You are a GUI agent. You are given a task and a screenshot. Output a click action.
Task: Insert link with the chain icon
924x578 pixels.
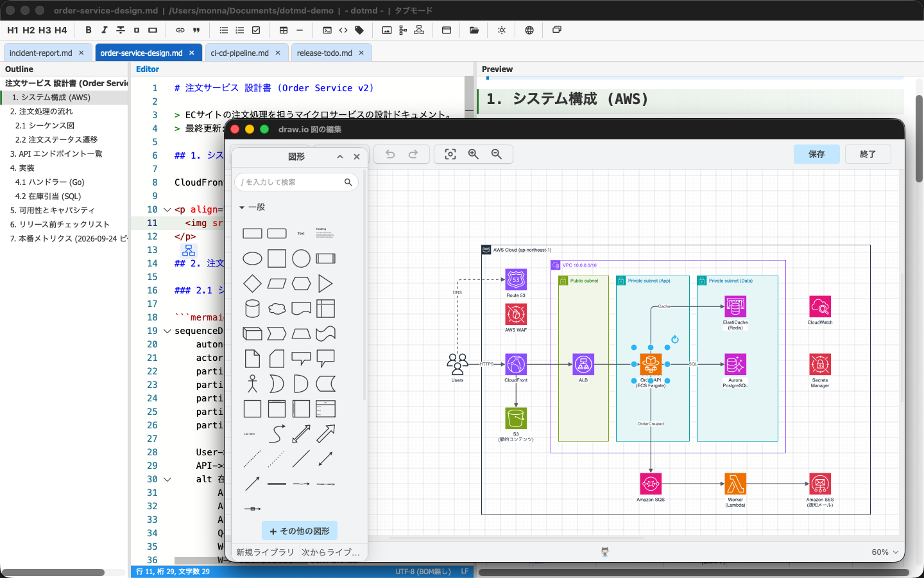180,30
